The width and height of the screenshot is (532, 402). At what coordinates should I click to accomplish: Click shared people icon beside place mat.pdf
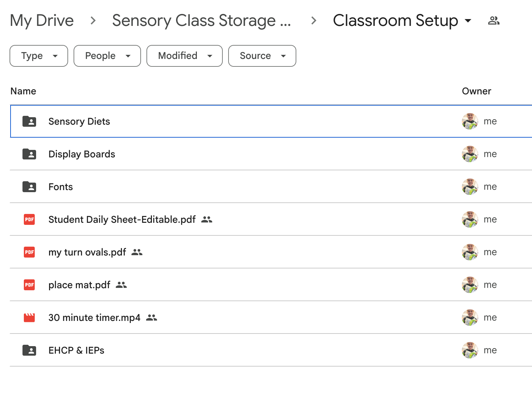(121, 285)
